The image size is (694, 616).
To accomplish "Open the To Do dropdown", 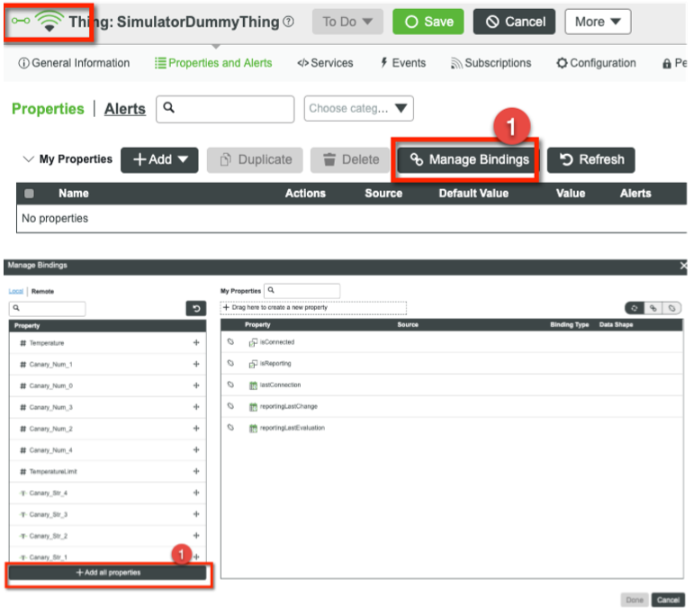I will (x=347, y=22).
